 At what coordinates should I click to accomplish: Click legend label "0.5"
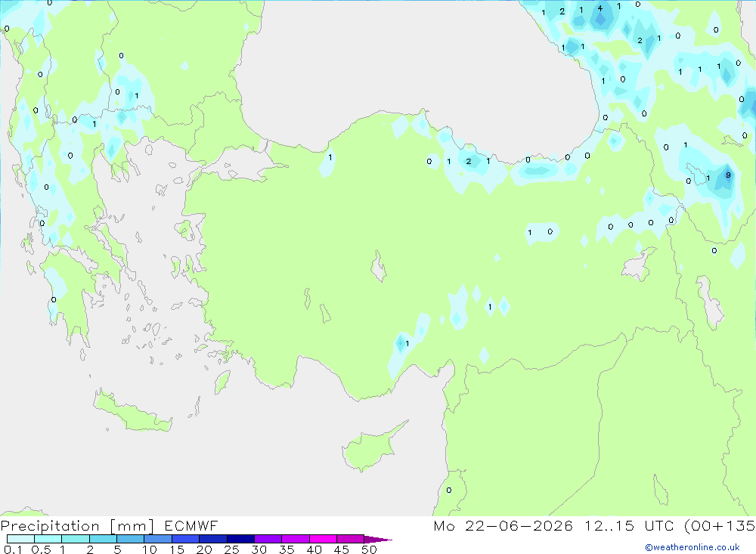(42, 549)
